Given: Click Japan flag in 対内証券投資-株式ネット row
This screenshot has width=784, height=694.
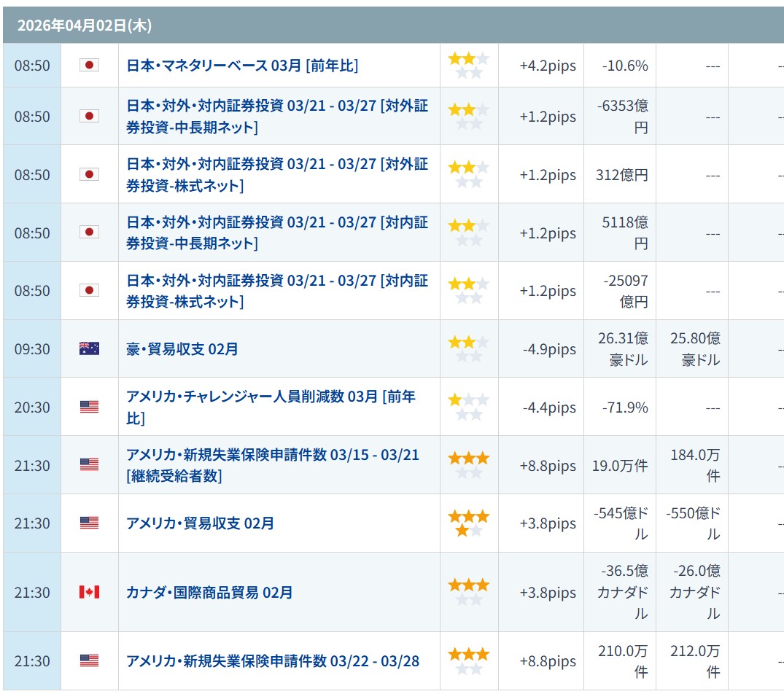Looking at the screenshot, I should [x=89, y=290].
